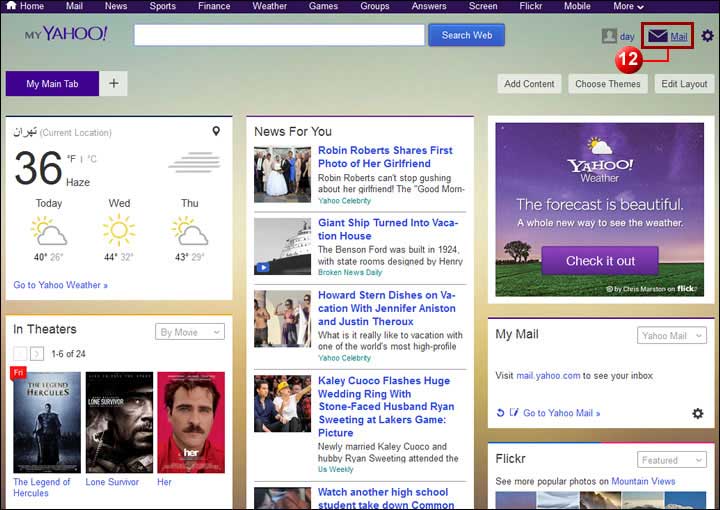Open Mail in top navigation bar
The image size is (720, 510).
[74, 6]
